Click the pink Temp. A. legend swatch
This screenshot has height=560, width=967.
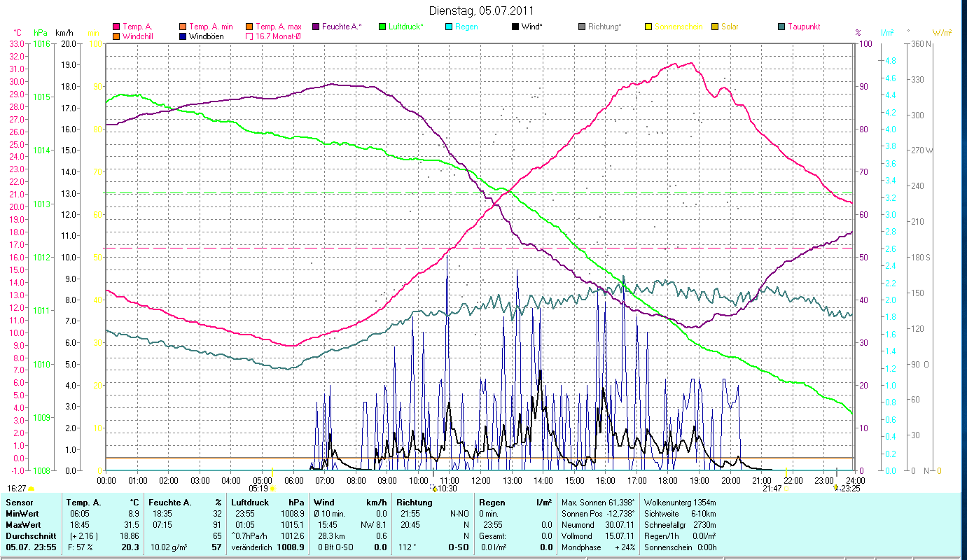[116, 27]
